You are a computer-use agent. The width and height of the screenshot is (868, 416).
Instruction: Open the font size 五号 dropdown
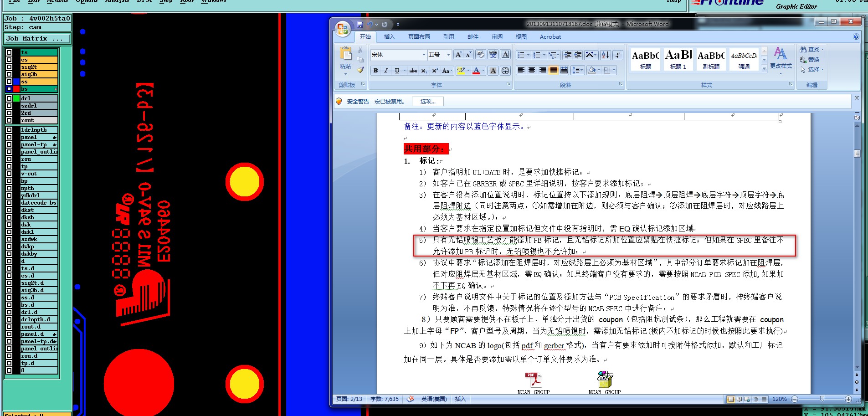[x=448, y=55]
